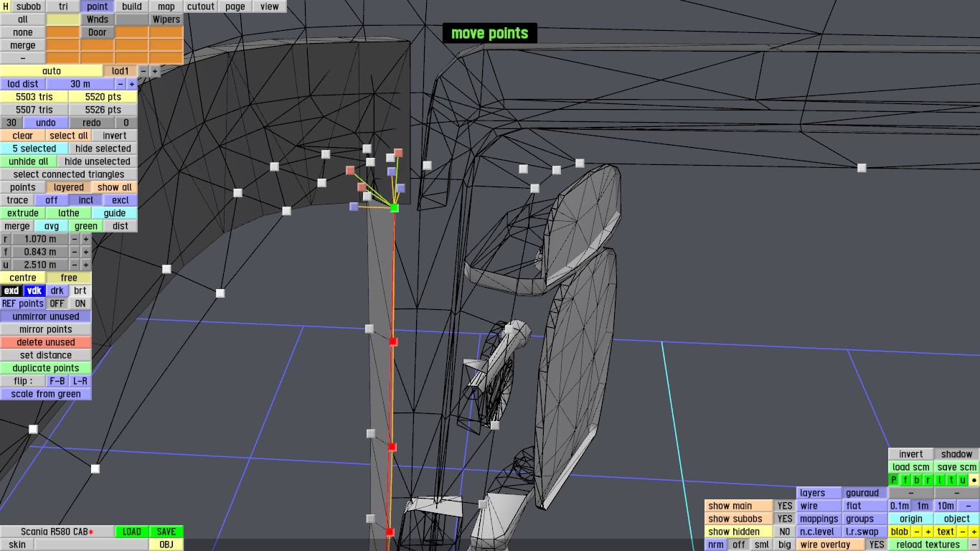Choose the sml point size option
The width and height of the screenshot is (980, 551).
point(762,545)
